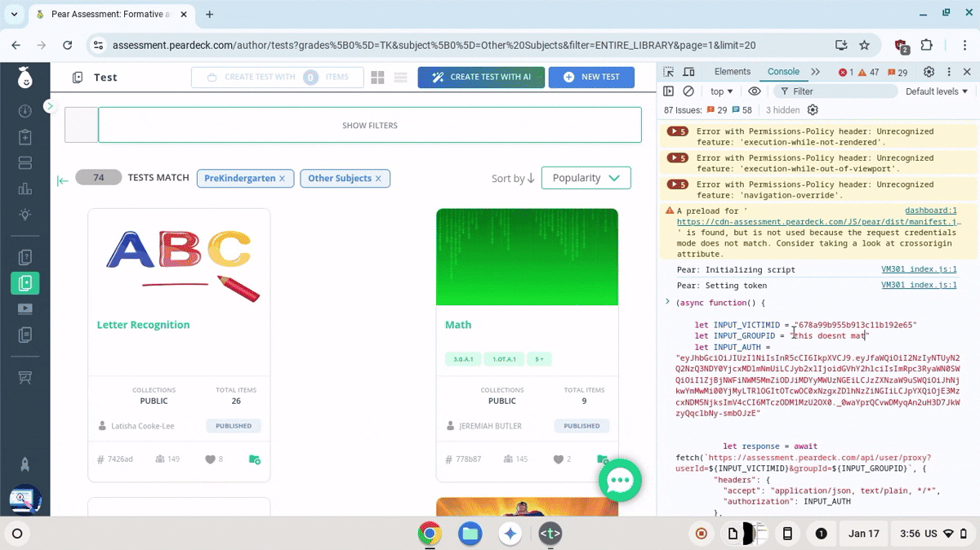Toggle the device toolbar icon

point(688,72)
